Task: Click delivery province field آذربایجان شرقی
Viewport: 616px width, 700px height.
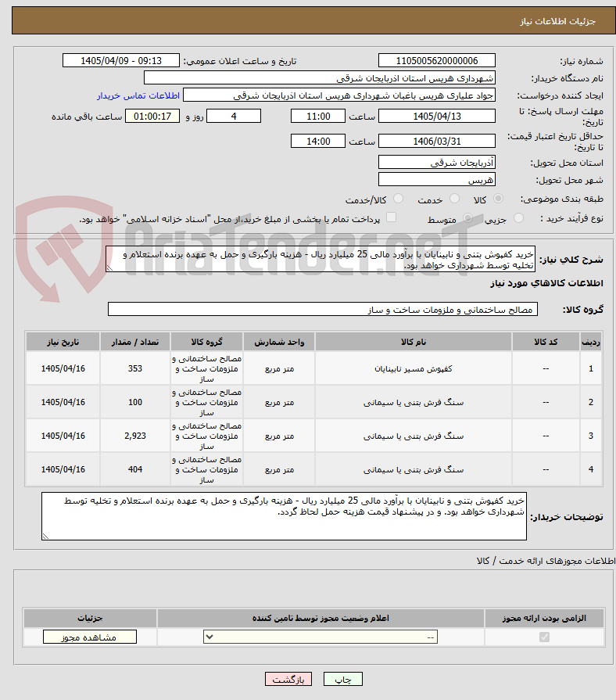Action: 437,163
